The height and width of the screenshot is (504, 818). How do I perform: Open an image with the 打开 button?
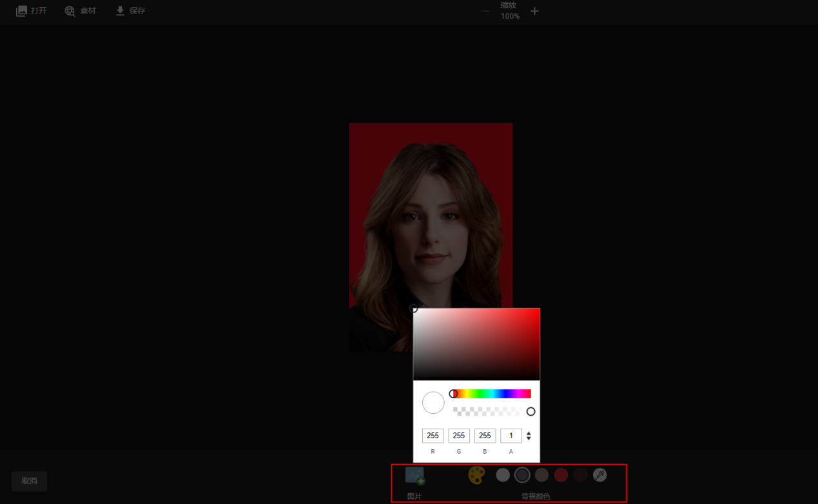tap(31, 11)
